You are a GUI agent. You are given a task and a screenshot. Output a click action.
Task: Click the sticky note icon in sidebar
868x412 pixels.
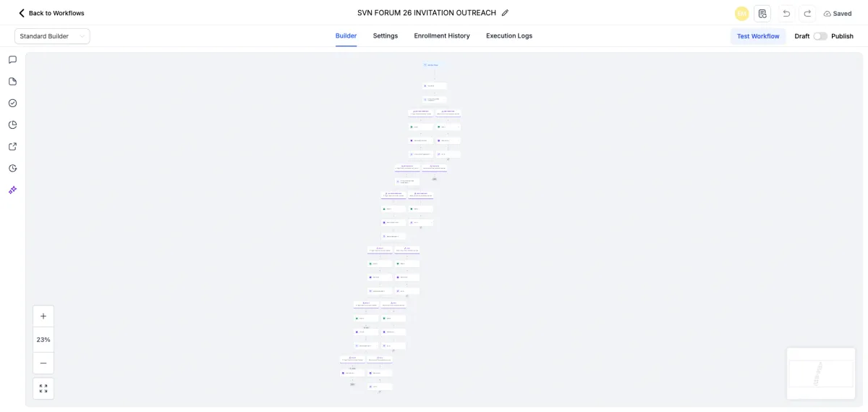click(x=12, y=81)
